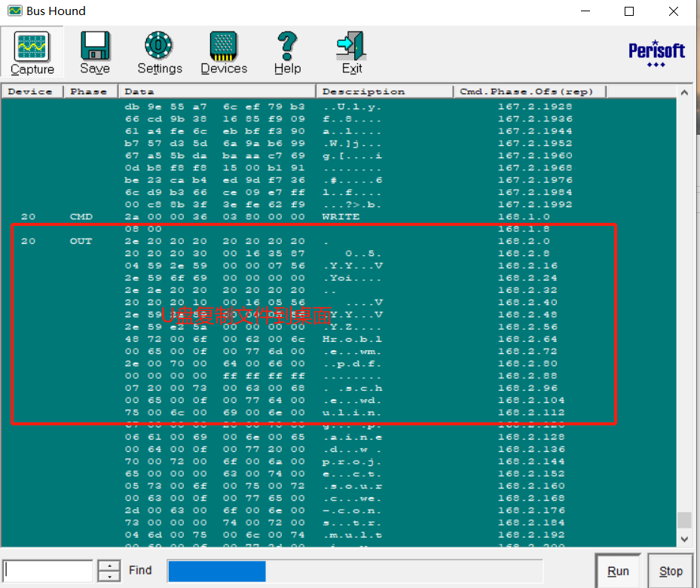Screen dimensions: 700x588
Task: Click the WRITE description text
Action: pos(341,217)
